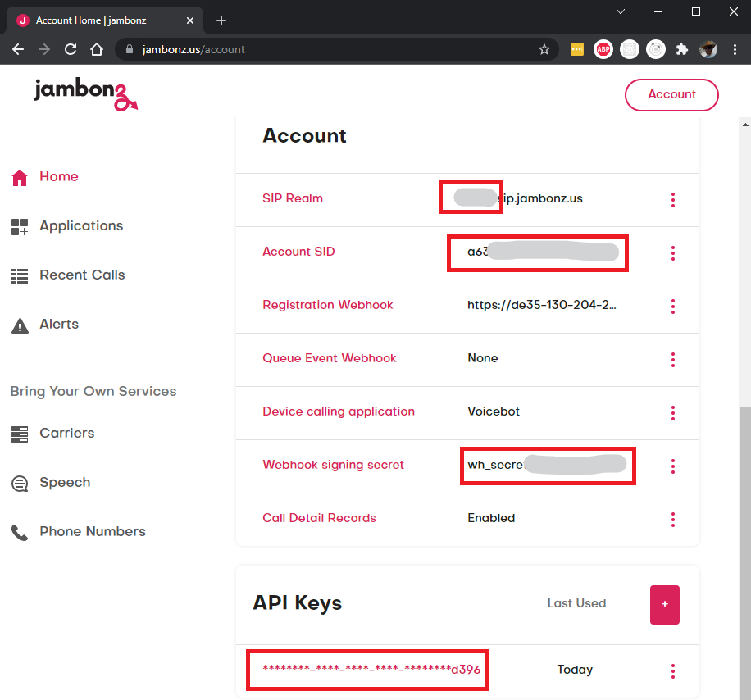The image size is (751, 700).
Task: Open the yellow extension icon
Action: click(x=577, y=49)
